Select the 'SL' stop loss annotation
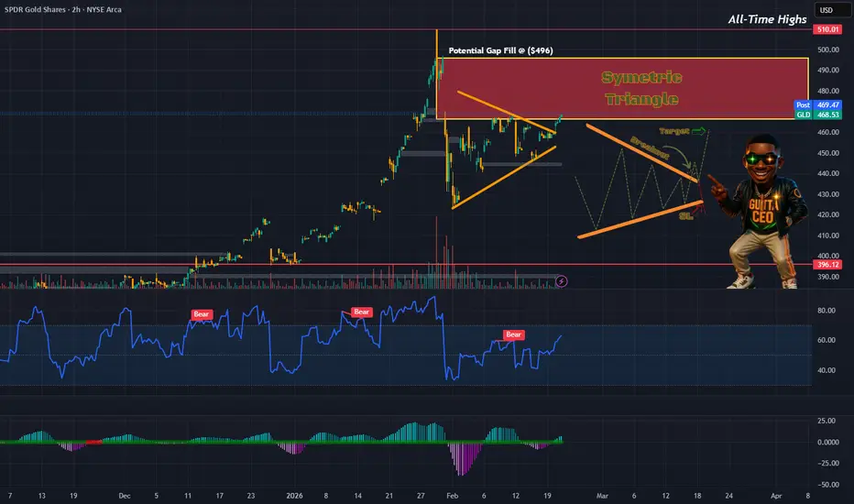Viewport: 854px width, 504px height. [x=685, y=216]
